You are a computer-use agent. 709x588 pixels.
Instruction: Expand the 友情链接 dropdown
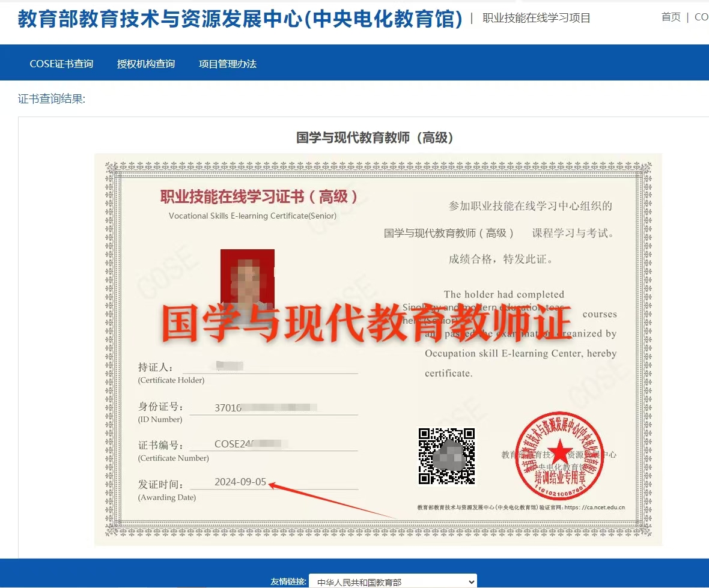pyautogui.click(x=392, y=581)
